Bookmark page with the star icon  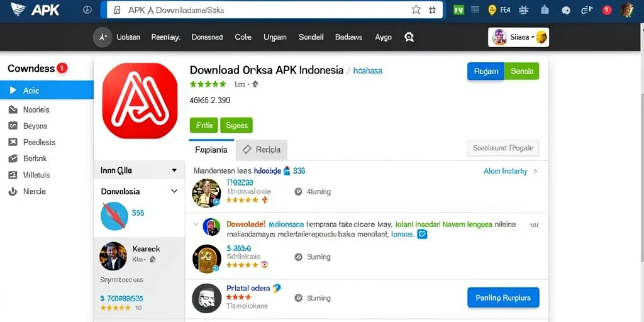pyautogui.click(x=416, y=10)
